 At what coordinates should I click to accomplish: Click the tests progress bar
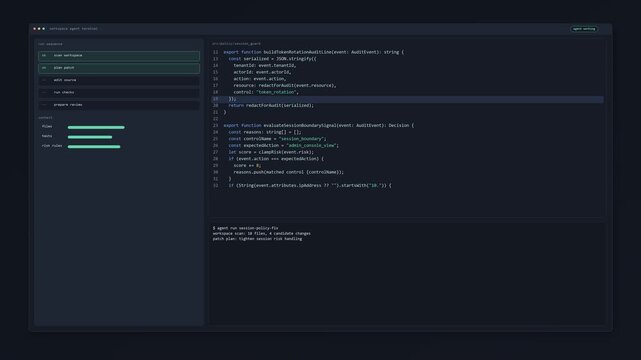pyautogui.click(x=90, y=137)
